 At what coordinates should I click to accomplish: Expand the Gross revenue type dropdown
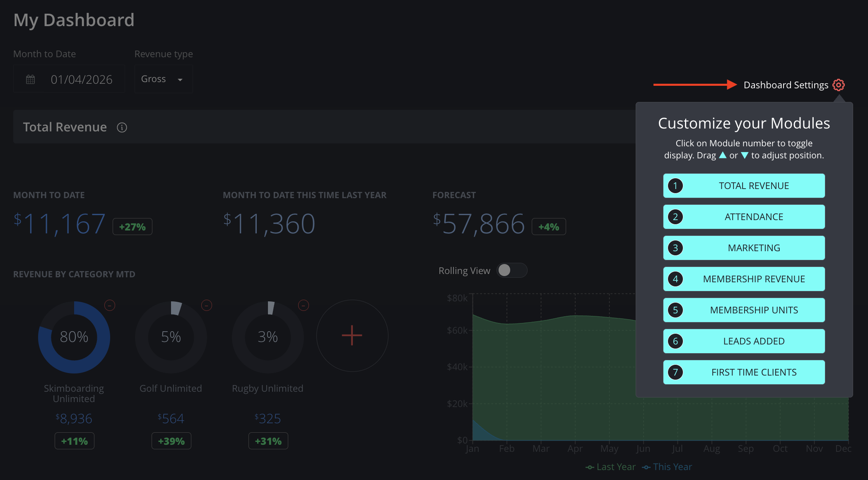coord(164,79)
